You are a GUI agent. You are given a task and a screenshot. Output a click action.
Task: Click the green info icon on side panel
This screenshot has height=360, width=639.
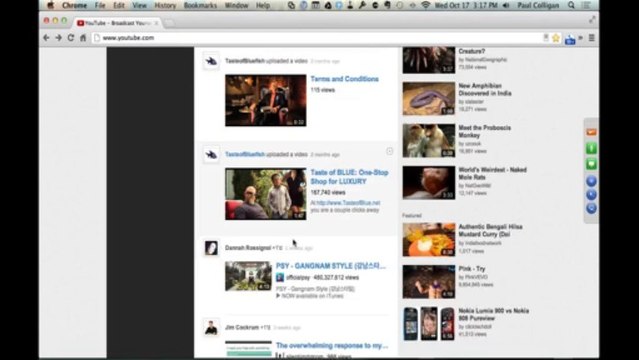pyautogui.click(x=591, y=148)
